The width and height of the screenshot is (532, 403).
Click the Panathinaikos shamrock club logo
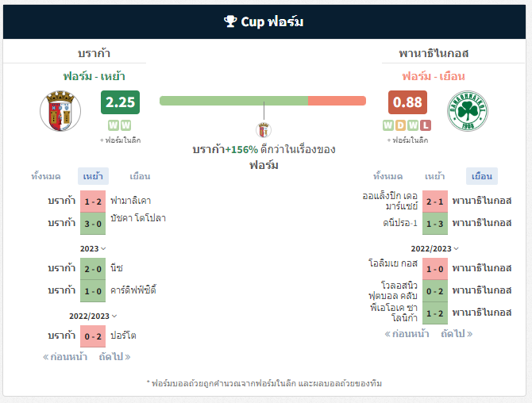(x=468, y=111)
